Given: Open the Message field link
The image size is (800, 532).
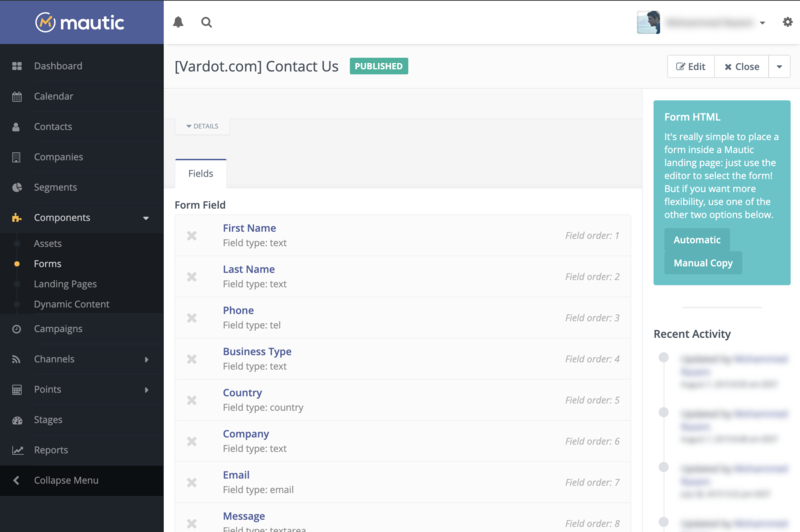Looking at the screenshot, I should click(244, 516).
